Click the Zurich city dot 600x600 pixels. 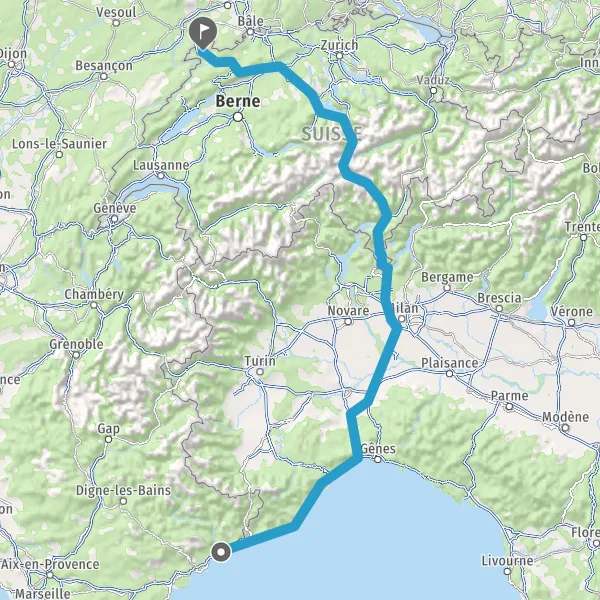pos(339,56)
